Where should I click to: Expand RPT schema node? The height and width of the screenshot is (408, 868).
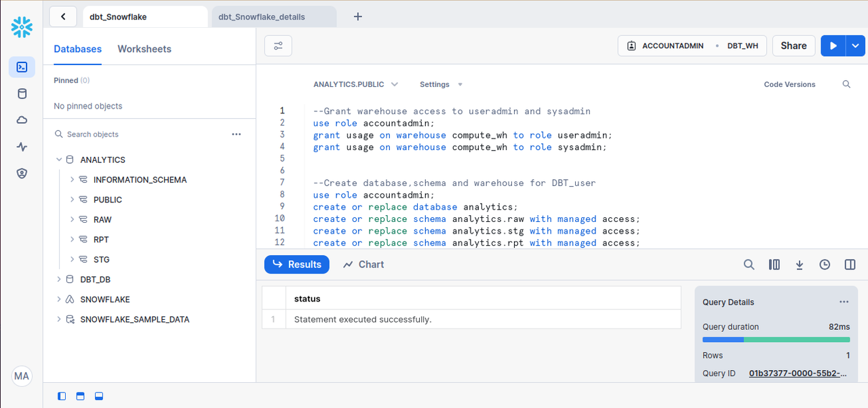(x=73, y=240)
